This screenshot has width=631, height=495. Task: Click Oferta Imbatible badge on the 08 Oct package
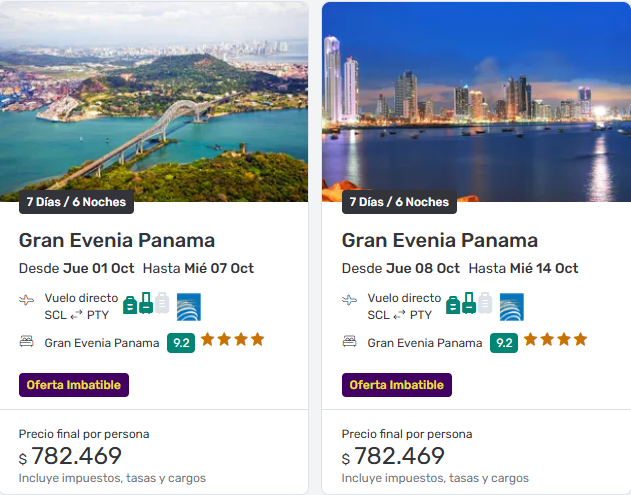click(x=397, y=385)
